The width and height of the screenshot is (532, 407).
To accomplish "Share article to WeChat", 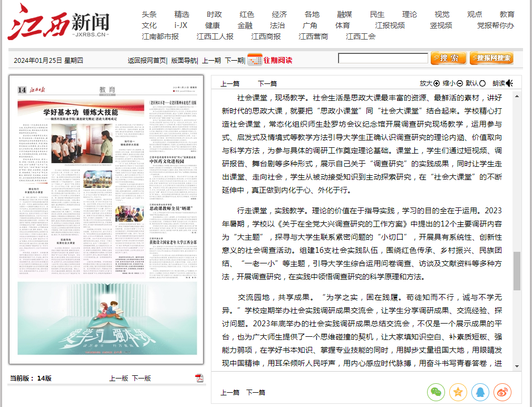I will [436, 392].
